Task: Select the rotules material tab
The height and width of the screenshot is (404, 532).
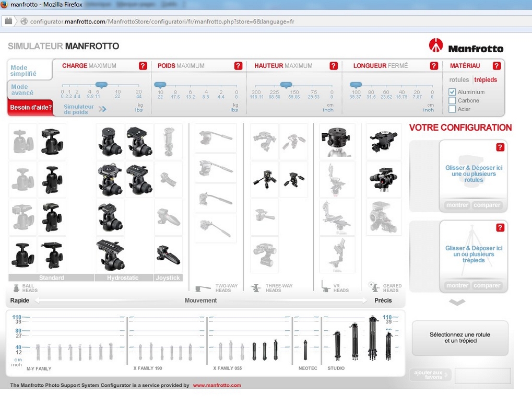Action: point(459,79)
